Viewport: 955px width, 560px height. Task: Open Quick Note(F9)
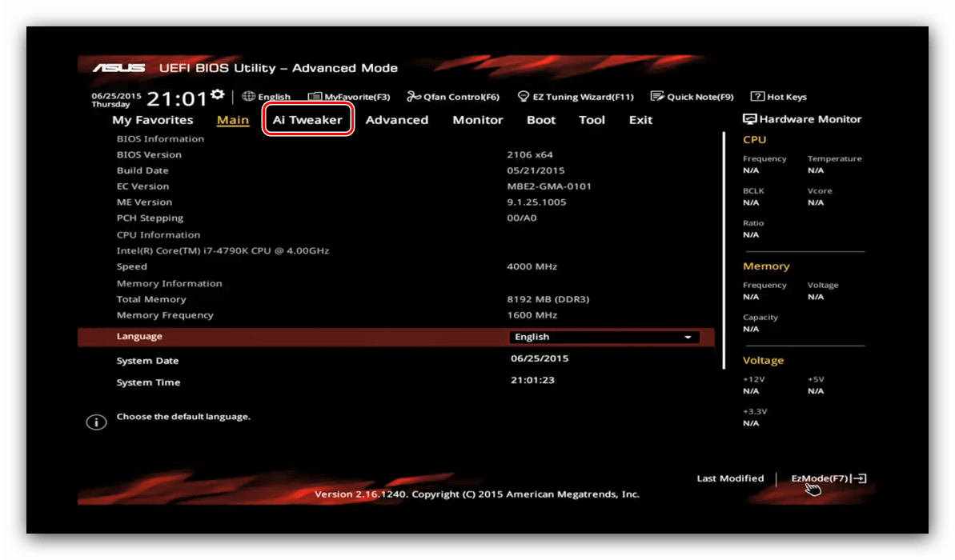[x=692, y=97]
